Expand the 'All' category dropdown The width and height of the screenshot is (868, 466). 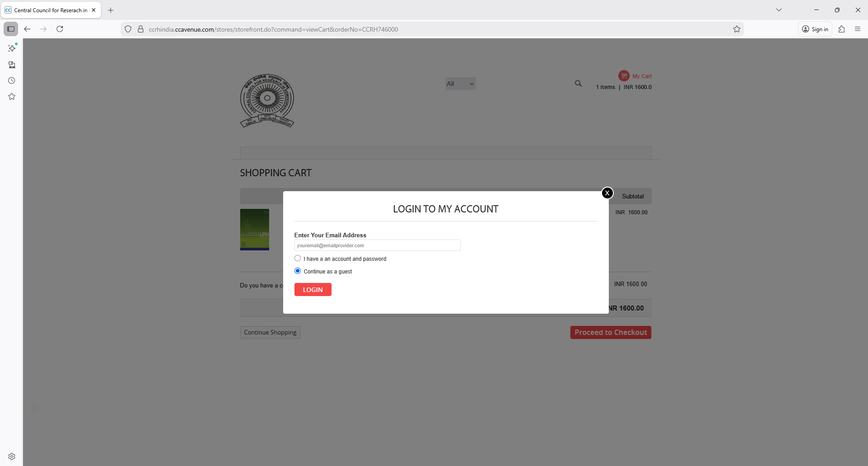coord(460,84)
